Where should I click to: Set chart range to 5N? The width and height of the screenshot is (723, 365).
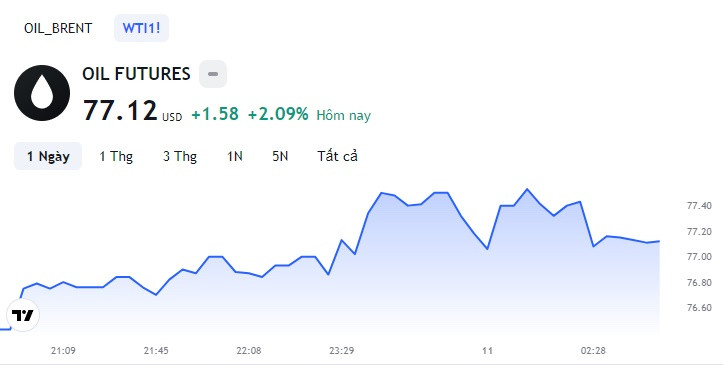[x=280, y=156]
